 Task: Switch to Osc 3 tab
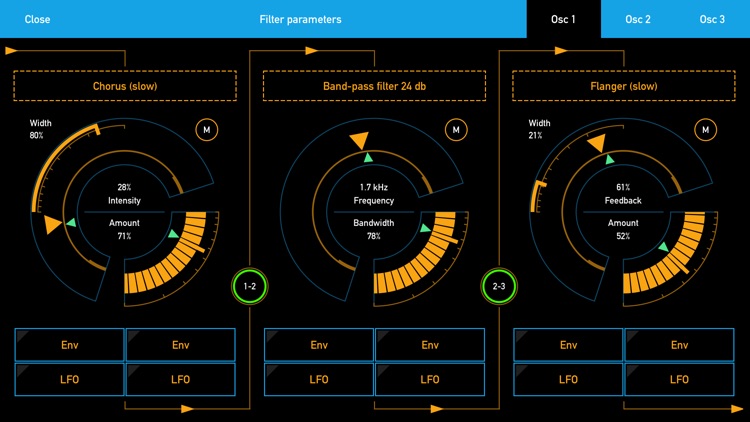point(712,19)
